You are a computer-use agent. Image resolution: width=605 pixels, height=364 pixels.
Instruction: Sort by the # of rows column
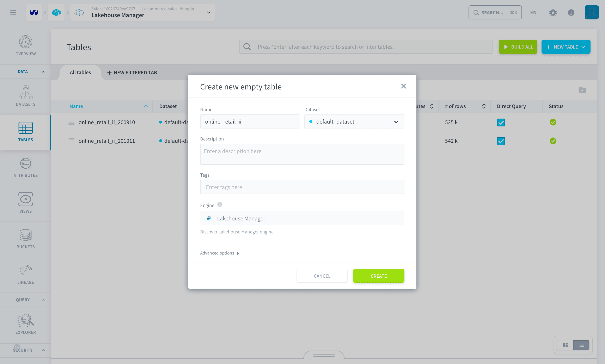[x=465, y=106]
